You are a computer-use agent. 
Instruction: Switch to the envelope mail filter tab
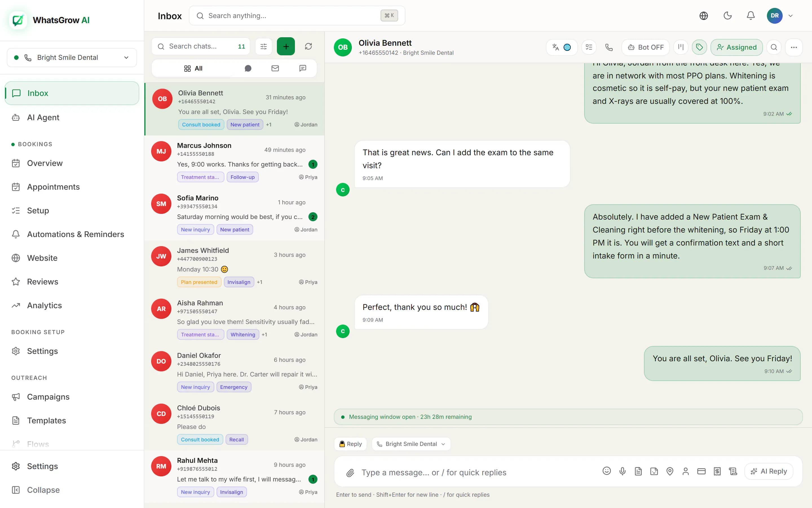click(x=275, y=68)
